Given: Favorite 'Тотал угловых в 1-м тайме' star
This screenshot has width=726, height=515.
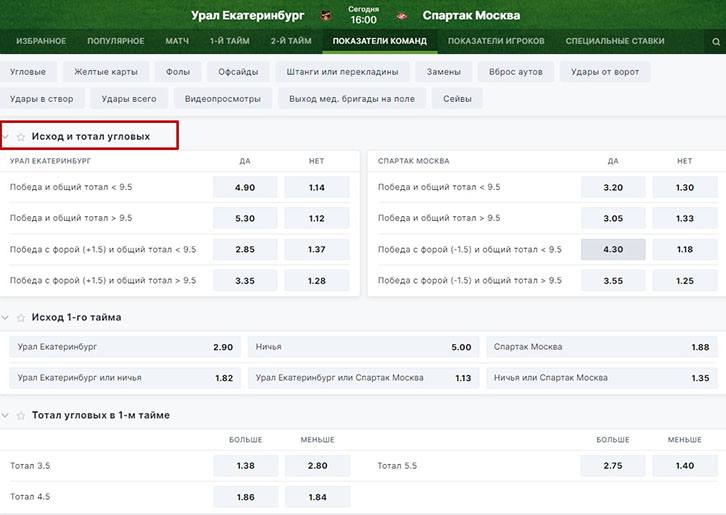Looking at the screenshot, I should (21, 415).
